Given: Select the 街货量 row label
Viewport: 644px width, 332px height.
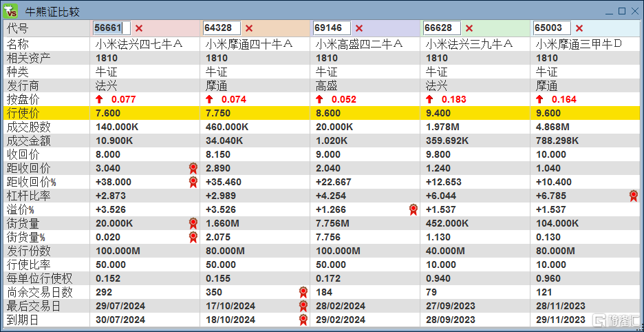Looking at the screenshot, I should [23, 223].
